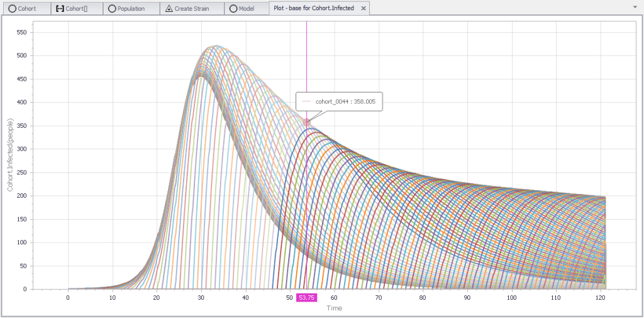Click the highlighted data point under the tooltip

pyautogui.click(x=307, y=122)
